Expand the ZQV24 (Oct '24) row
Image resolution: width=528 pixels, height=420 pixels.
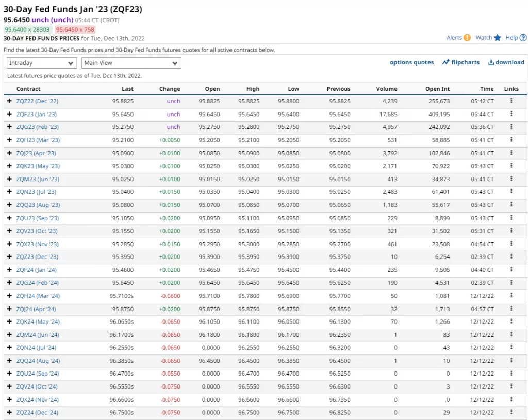point(9,386)
